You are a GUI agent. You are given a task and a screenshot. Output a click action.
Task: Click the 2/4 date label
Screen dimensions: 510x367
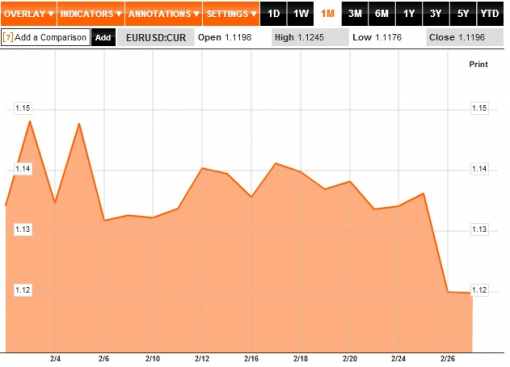55,359
